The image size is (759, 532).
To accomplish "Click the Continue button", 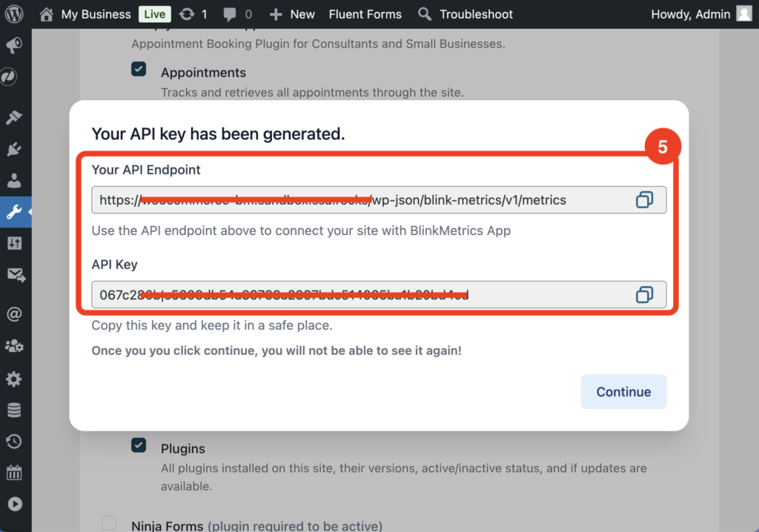I will point(623,392).
